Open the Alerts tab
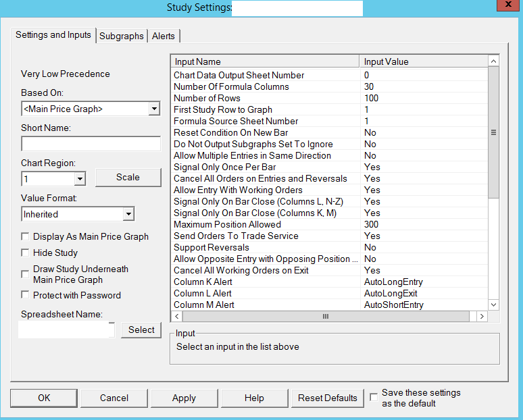 tap(164, 36)
